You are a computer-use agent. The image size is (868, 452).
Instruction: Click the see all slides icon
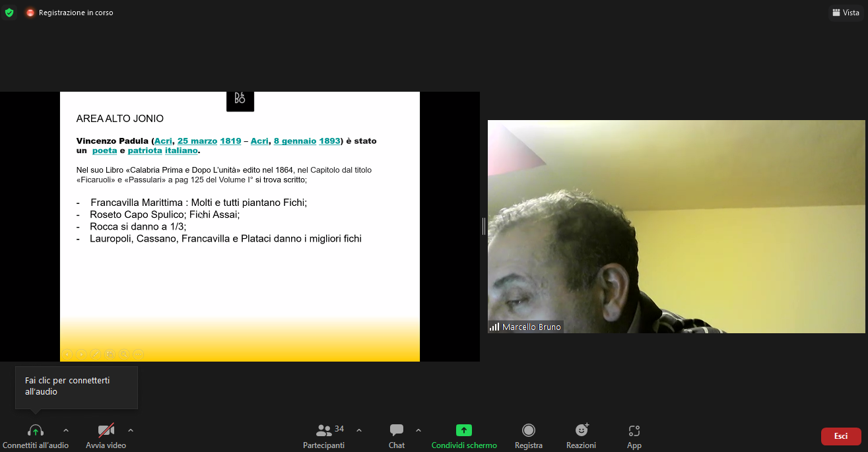point(110,354)
